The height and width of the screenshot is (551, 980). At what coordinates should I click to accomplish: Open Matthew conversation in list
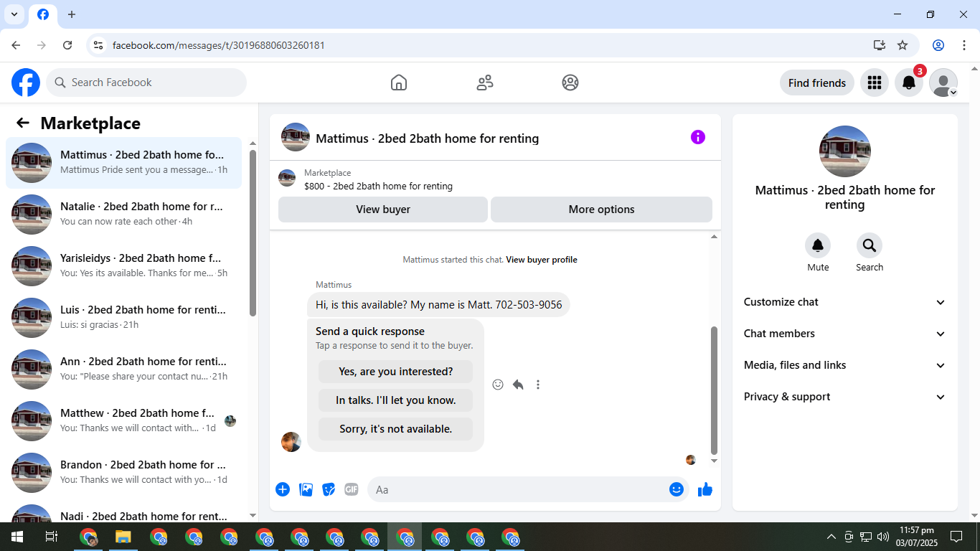tap(123, 421)
